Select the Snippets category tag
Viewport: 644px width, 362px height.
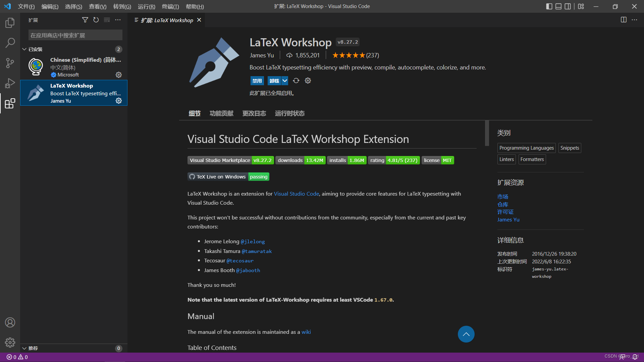570,148
